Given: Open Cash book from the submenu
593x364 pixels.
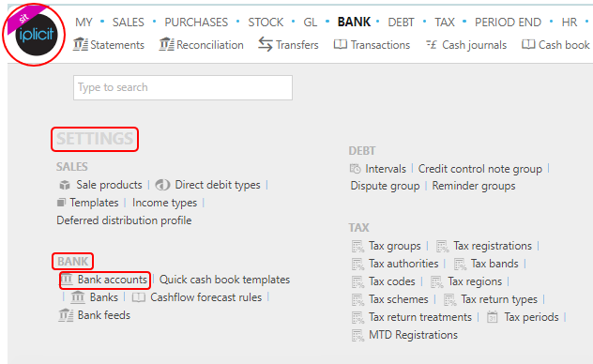Looking at the screenshot, I should coord(564,45).
